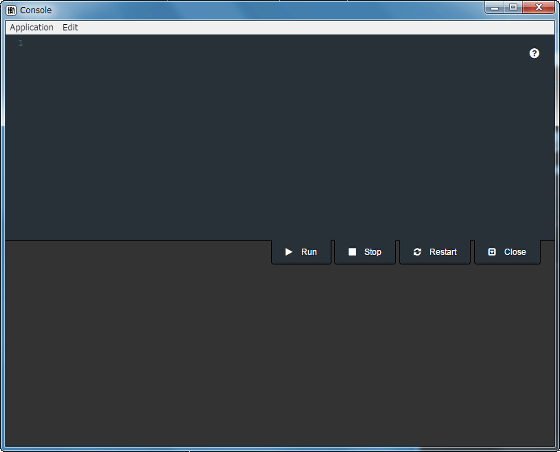The width and height of the screenshot is (560, 452).
Task: Halt execution using the Stop label
Action: click(372, 252)
